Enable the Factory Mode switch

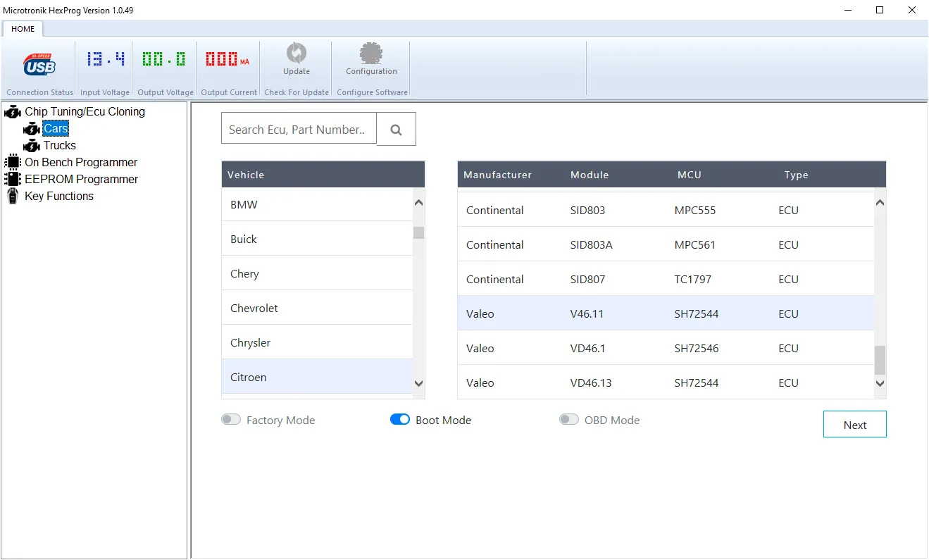click(x=231, y=420)
